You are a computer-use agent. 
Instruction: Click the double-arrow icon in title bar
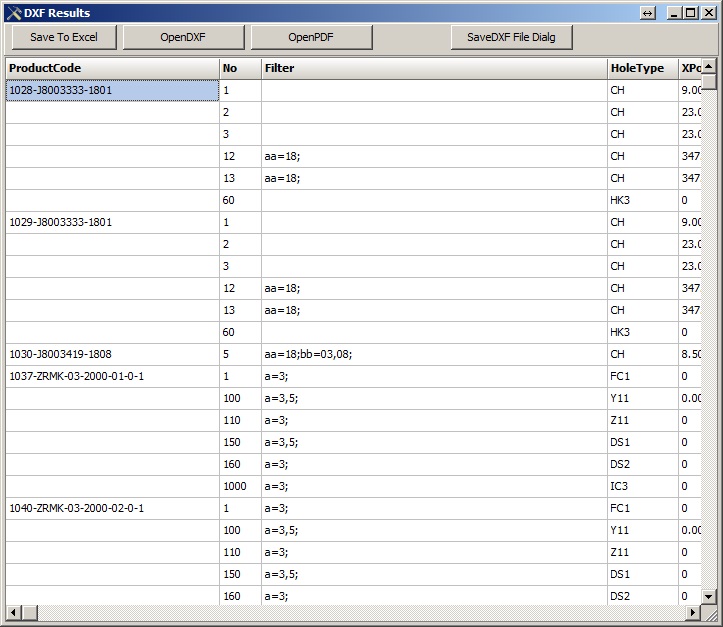coord(648,13)
